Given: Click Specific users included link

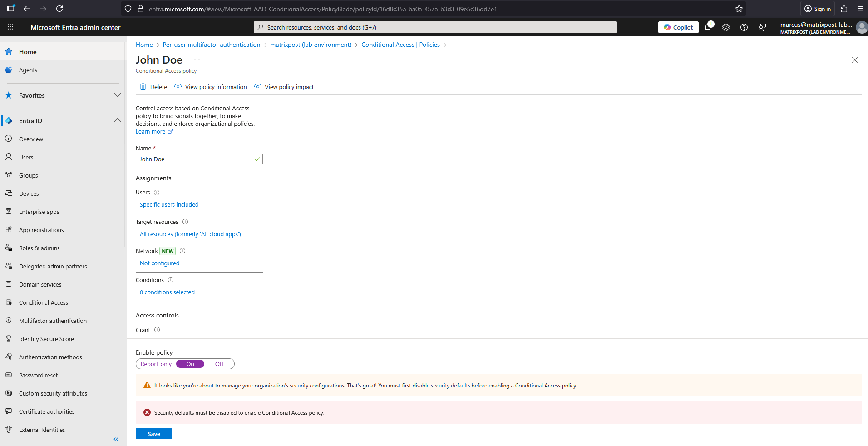Looking at the screenshot, I should tap(169, 205).
